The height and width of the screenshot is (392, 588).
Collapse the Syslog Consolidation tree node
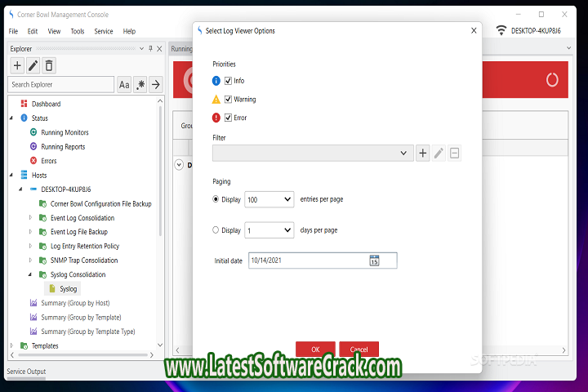tap(30, 275)
